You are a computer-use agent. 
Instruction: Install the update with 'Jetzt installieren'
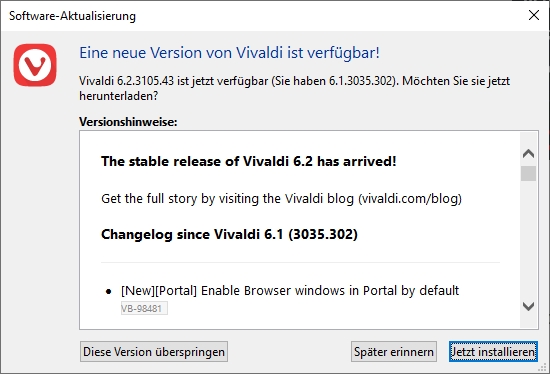click(x=493, y=352)
